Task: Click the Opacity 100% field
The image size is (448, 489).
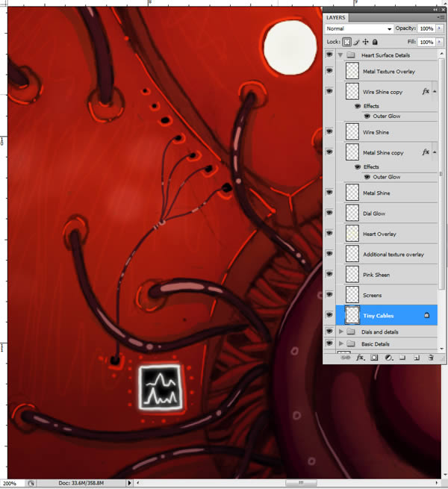Action: point(426,28)
